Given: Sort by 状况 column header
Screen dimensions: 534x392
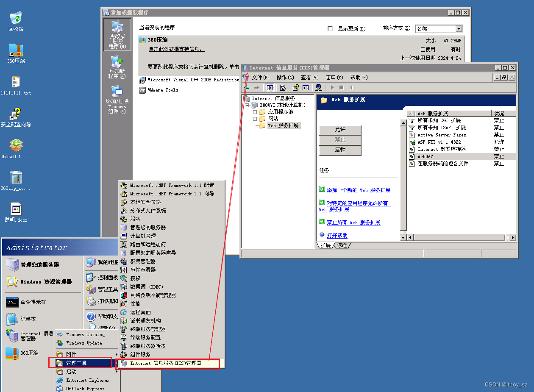Looking at the screenshot, I should click(x=504, y=114).
